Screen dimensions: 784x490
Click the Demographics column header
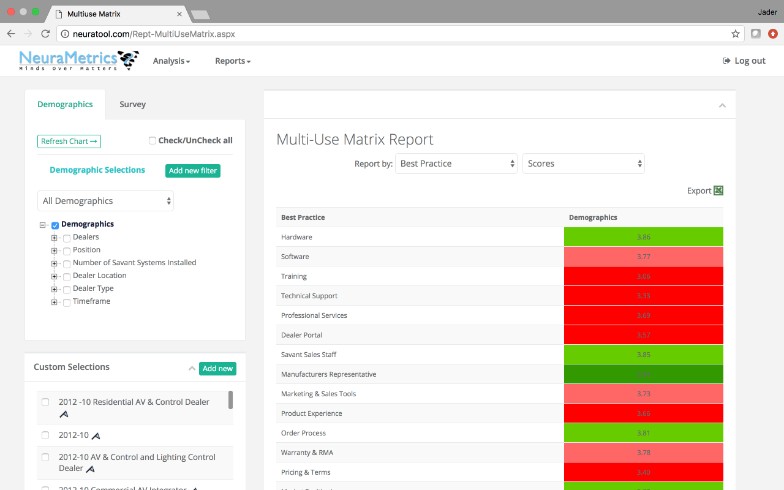(x=593, y=218)
